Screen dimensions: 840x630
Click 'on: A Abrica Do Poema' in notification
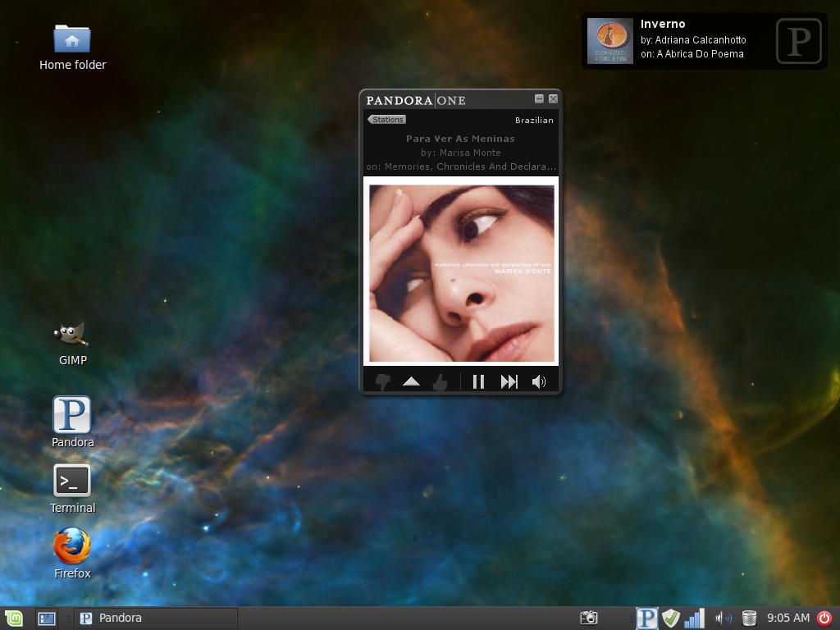(692, 54)
